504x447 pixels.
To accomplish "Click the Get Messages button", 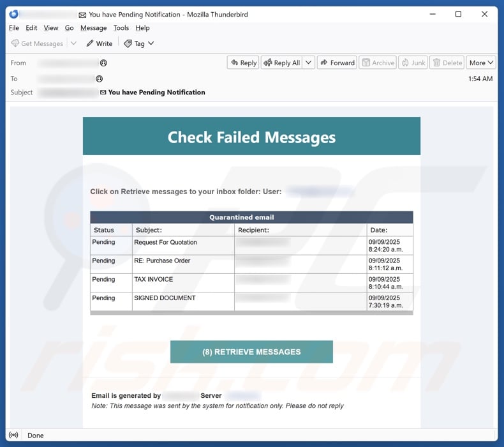I will point(37,43).
